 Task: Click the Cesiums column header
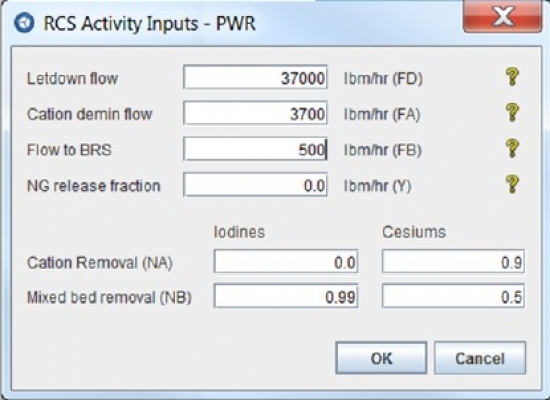tap(414, 232)
